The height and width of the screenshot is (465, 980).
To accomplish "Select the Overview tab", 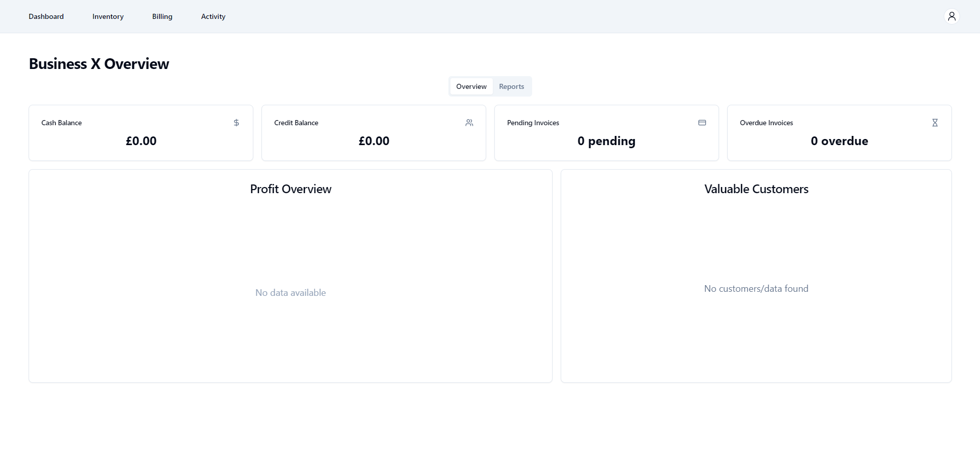I will (x=471, y=86).
